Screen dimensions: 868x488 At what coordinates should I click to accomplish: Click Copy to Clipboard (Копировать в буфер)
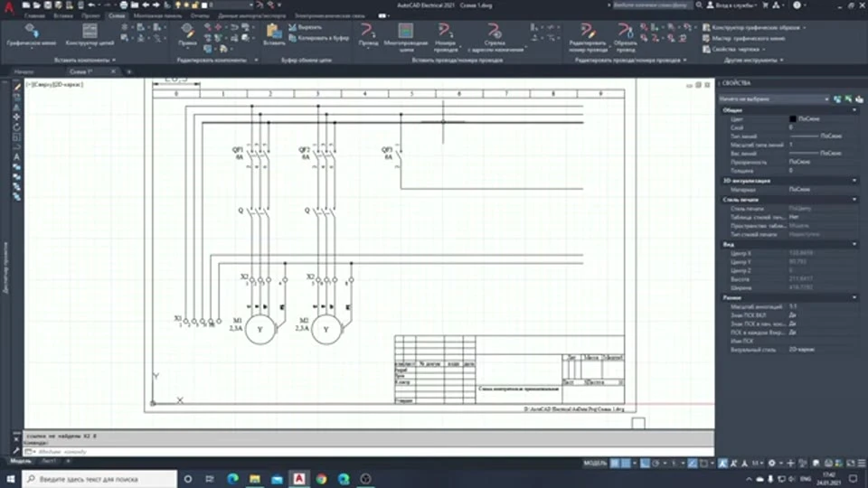319,38
